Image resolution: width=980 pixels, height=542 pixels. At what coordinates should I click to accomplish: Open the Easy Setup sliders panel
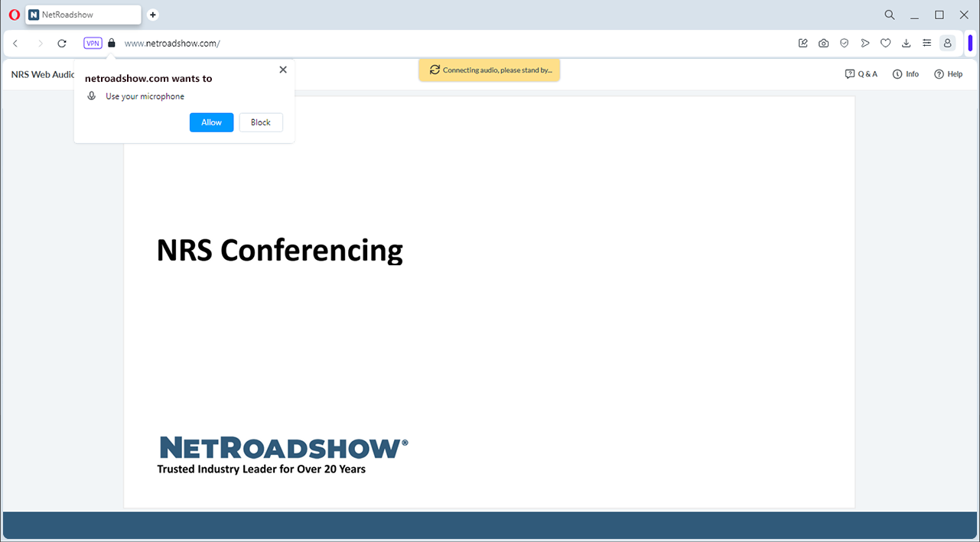click(x=926, y=43)
